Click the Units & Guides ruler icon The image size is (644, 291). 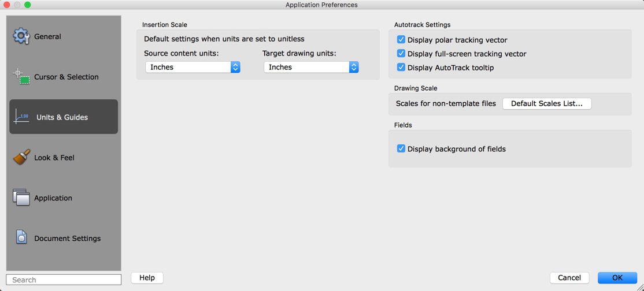pyautogui.click(x=21, y=117)
